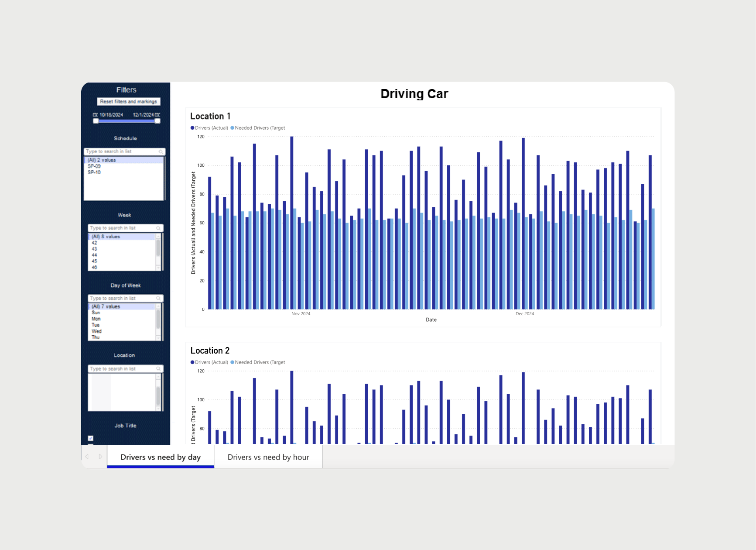Click the Location search magnifier icon
756x550 pixels.
coord(158,369)
